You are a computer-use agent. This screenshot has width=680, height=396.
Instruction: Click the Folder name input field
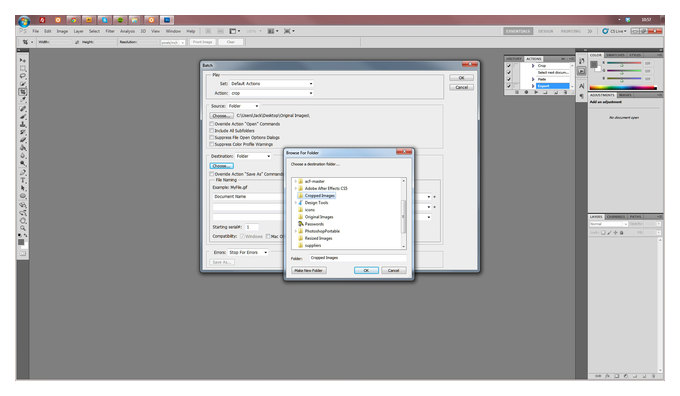tap(357, 258)
